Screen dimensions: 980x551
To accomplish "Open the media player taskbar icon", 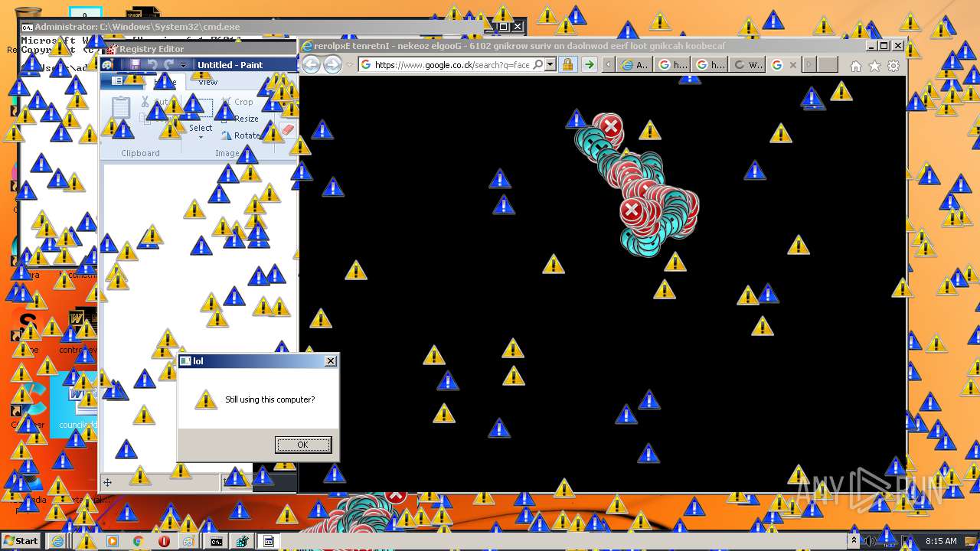I will 113,541.
